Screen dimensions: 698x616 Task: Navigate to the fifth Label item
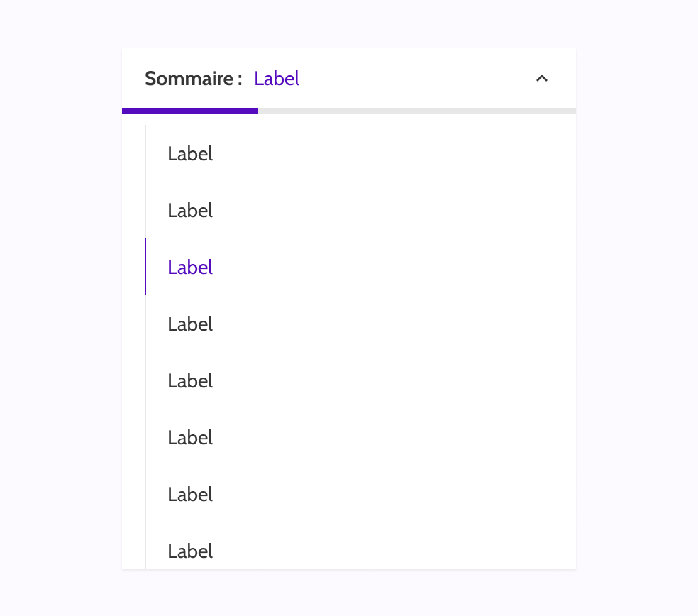coord(189,380)
